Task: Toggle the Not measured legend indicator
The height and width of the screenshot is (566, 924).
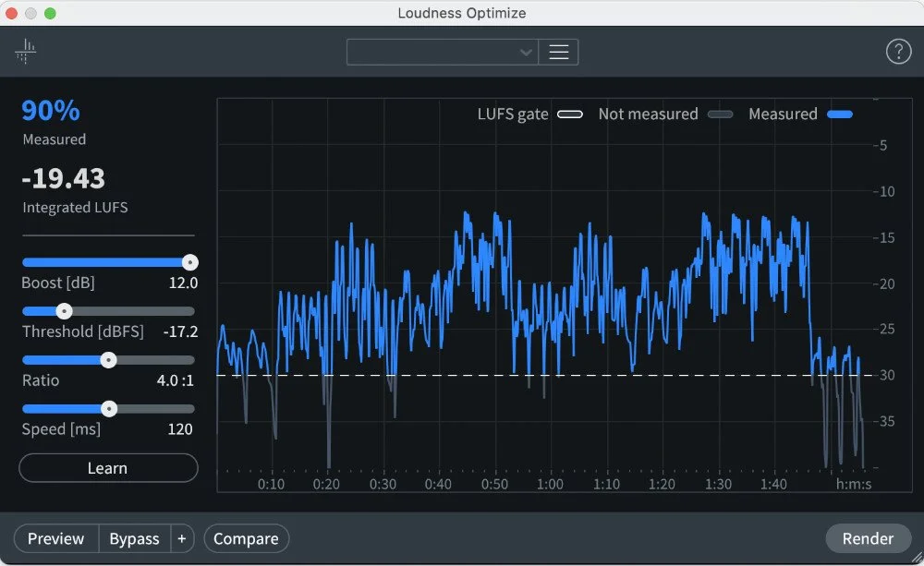Action: coord(720,114)
